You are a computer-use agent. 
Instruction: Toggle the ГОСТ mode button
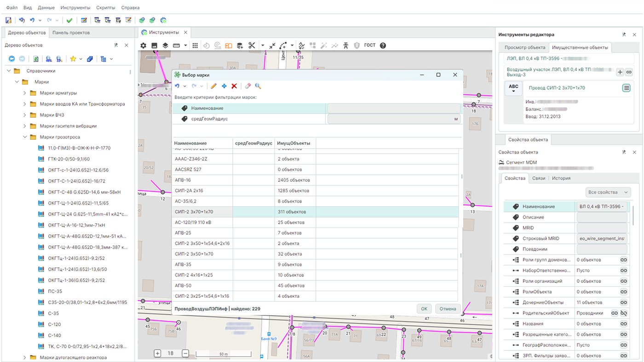point(370,45)
